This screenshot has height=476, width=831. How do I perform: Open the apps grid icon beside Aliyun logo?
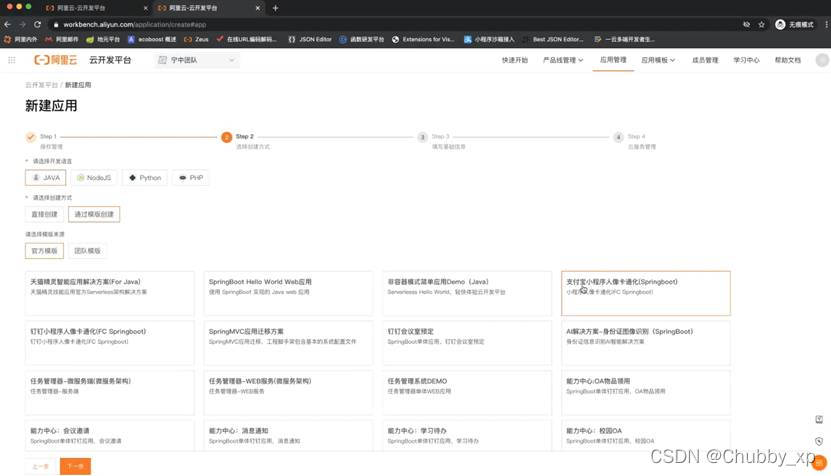pyautogui.click(x=12, y=60)
